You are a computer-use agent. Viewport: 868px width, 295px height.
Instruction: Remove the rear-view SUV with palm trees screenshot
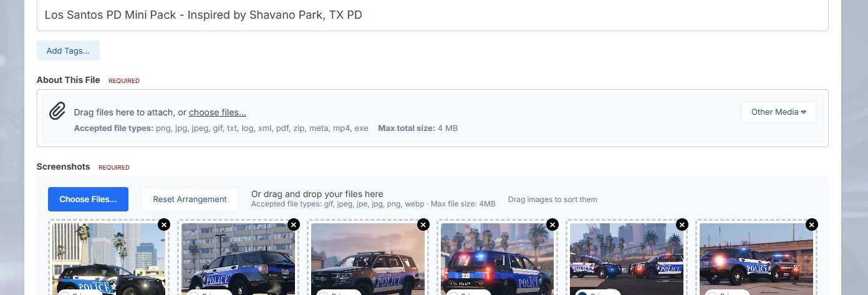tap(552, 225)
